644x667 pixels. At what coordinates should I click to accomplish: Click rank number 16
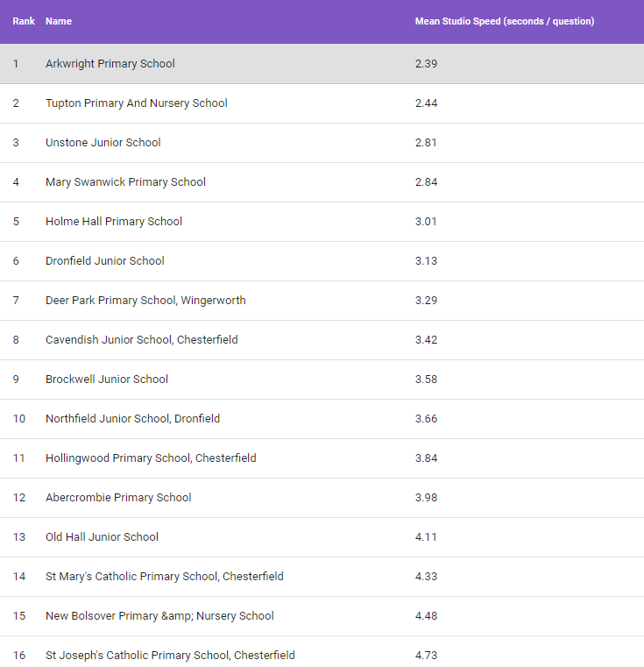pos(19,656)
